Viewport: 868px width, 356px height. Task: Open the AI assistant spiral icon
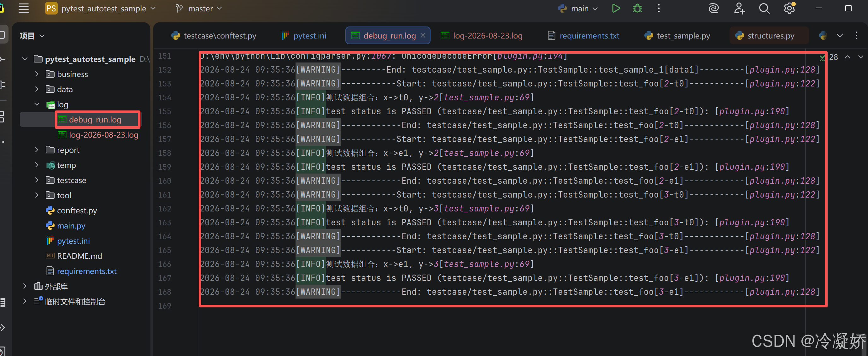[714, 9]
